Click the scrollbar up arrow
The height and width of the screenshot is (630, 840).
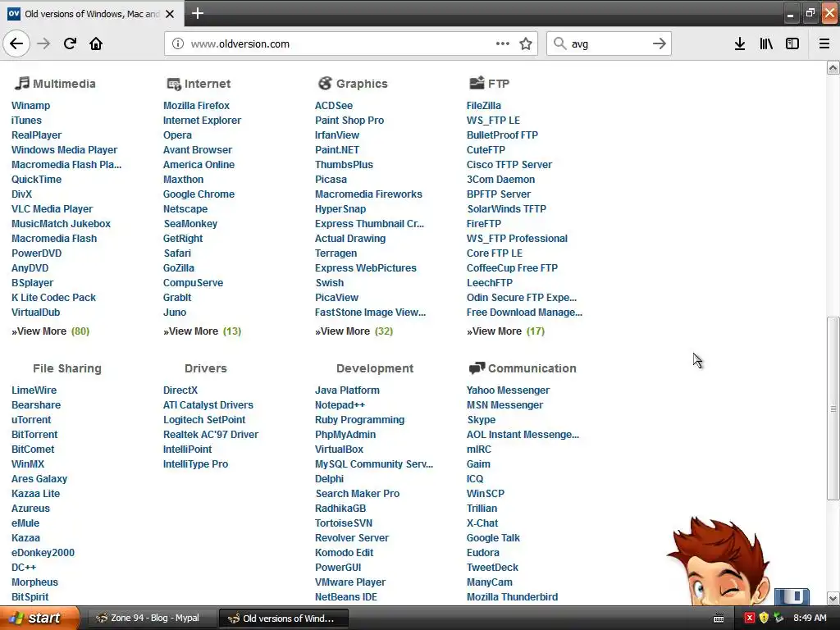(x=833, y=67)
